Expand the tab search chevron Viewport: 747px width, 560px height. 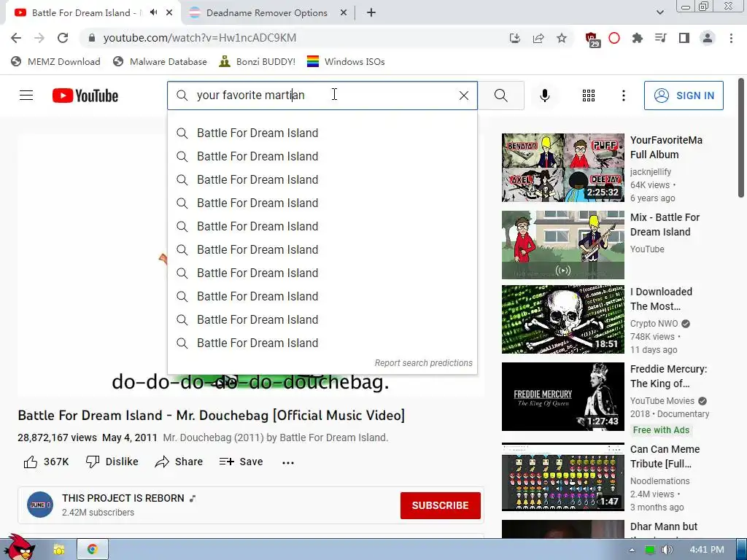point(659,12)
